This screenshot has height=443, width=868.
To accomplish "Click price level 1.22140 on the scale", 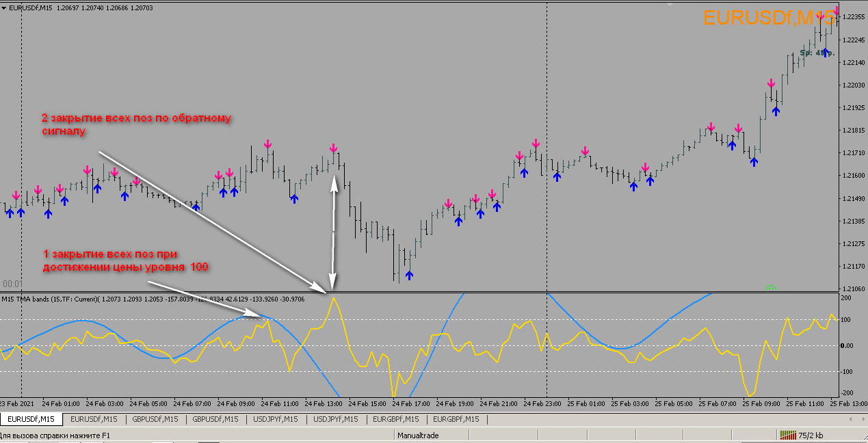I will coord(854,62).
